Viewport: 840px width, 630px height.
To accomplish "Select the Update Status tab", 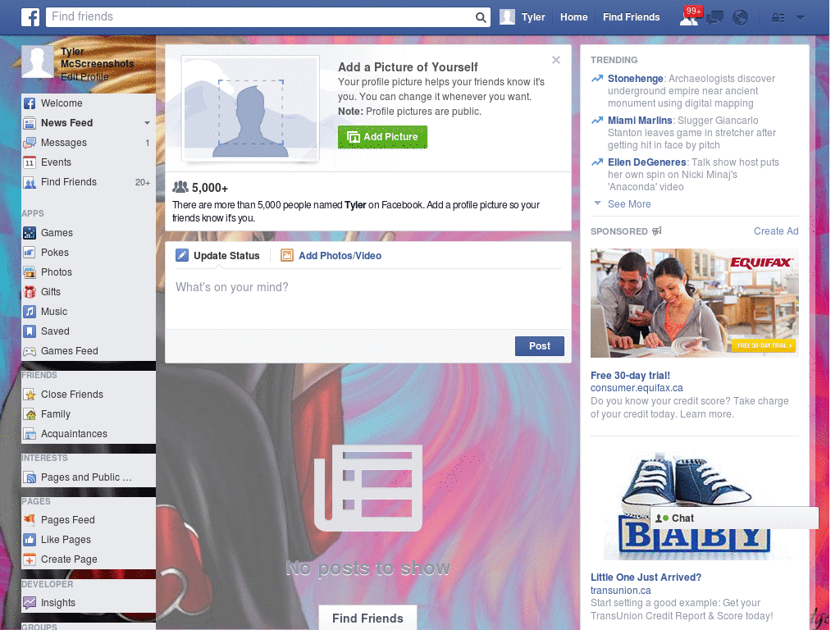I will coord(217,256).
